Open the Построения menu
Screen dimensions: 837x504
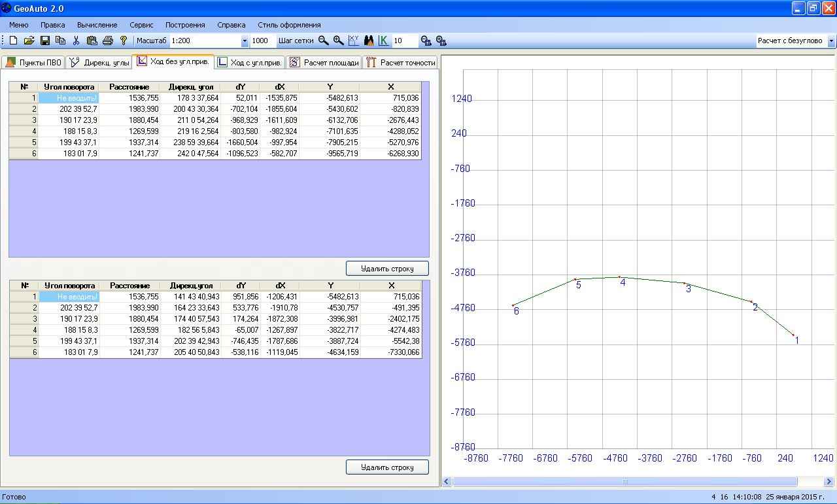[185, 25]
